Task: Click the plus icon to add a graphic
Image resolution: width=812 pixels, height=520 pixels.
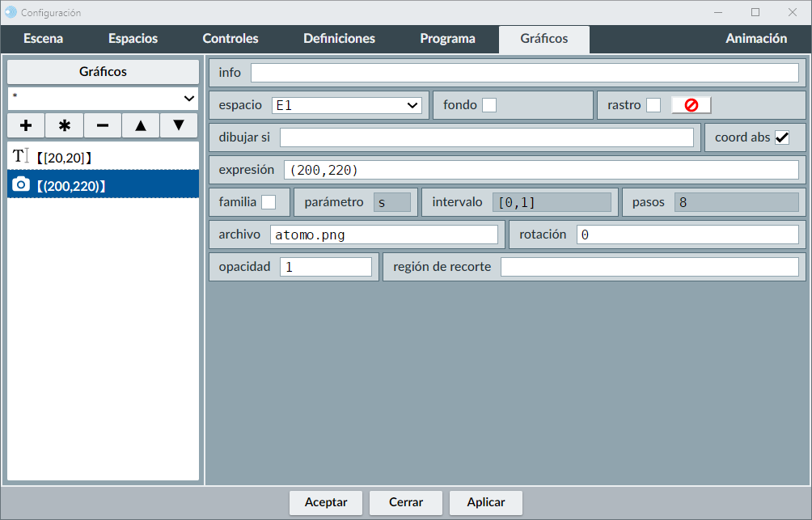Action: [26, 125]
